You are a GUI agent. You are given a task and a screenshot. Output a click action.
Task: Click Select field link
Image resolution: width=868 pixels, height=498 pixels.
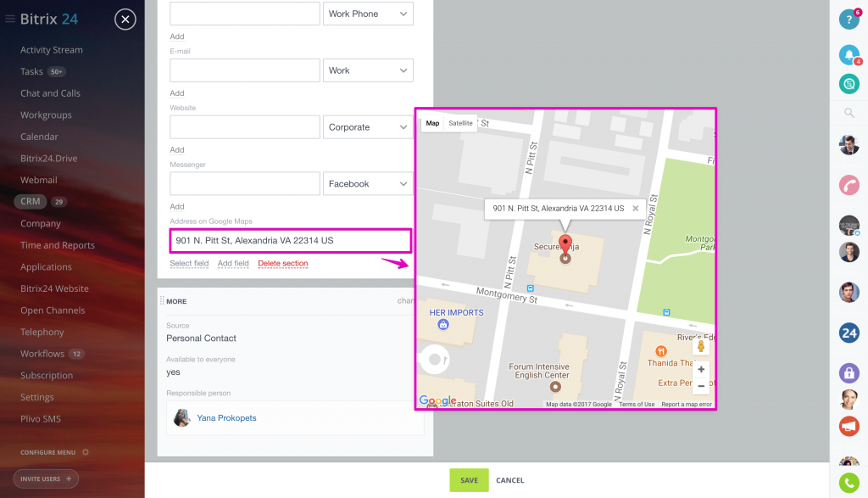click(x=189, y=263)
